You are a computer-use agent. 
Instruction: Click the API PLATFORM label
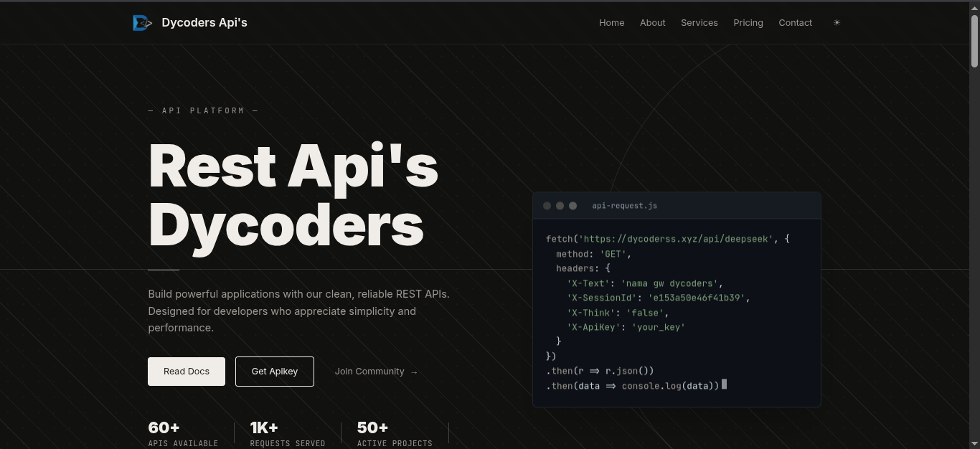pos(203,110)
